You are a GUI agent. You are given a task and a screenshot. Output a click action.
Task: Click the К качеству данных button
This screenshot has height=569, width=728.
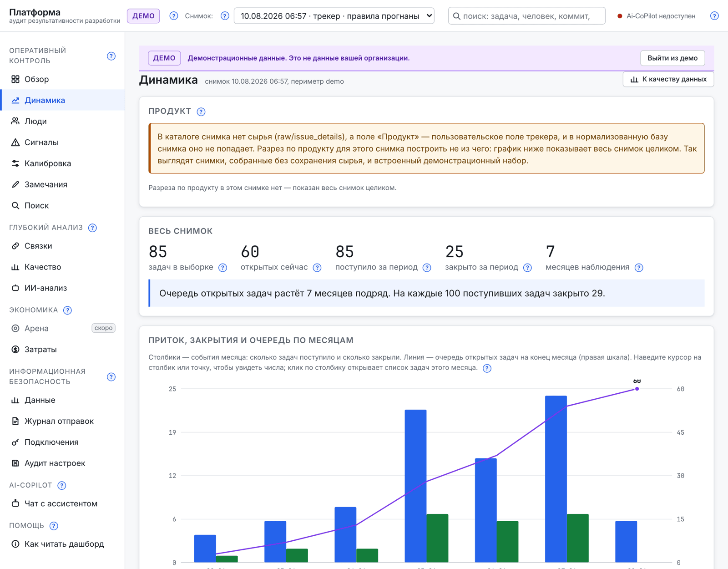tap(668, 79)
